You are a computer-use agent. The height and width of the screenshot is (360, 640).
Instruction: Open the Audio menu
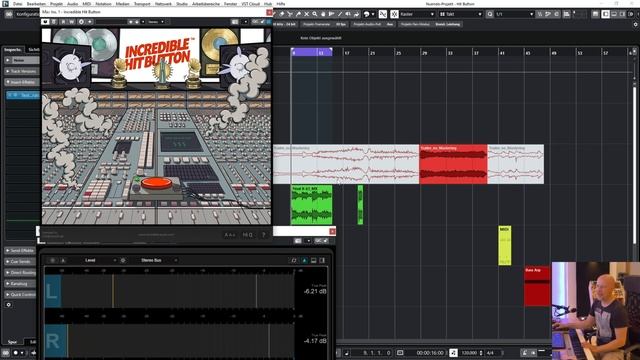72,4
